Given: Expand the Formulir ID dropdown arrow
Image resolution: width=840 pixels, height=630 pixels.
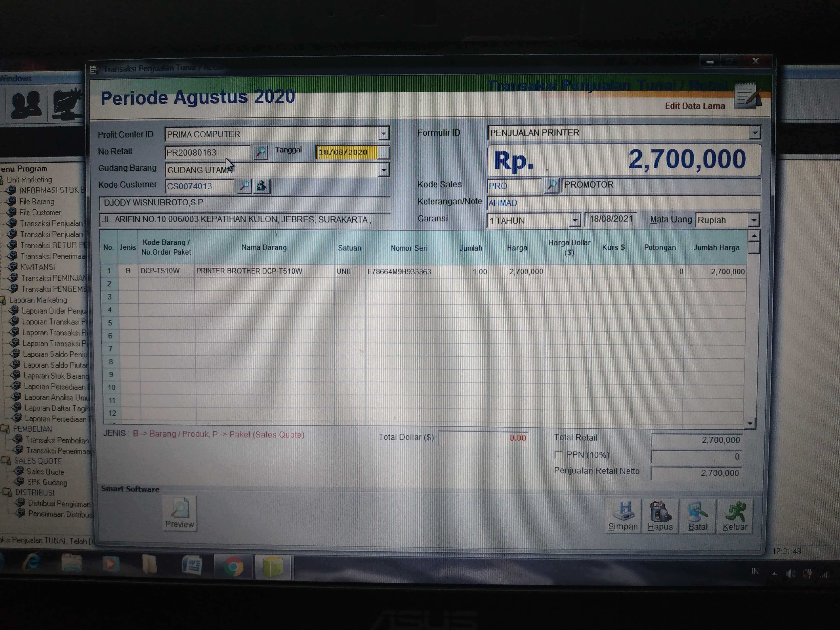Looking at the screenshot, I should pos(755,132).
